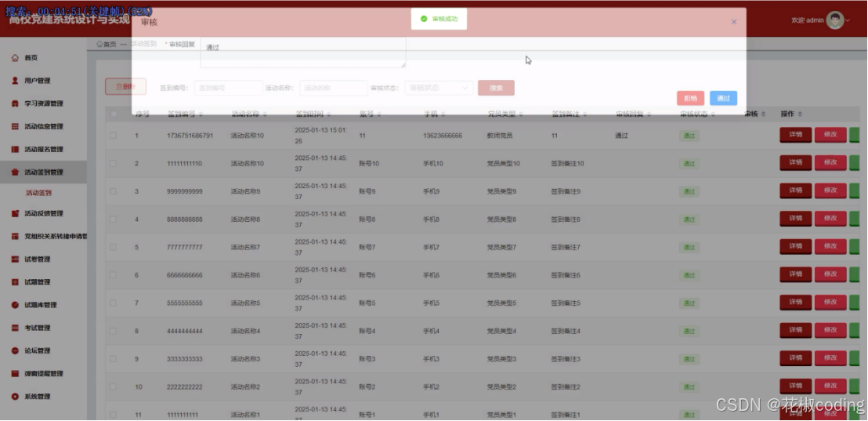
Task: Click 修改 for the 活动名称8 row
Action: [830, 219]
